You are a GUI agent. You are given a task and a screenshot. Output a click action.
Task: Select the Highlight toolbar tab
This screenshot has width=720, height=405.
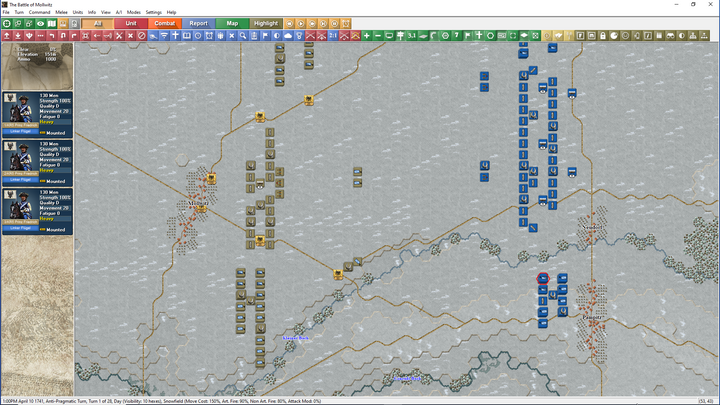click(x=266, y=23)
